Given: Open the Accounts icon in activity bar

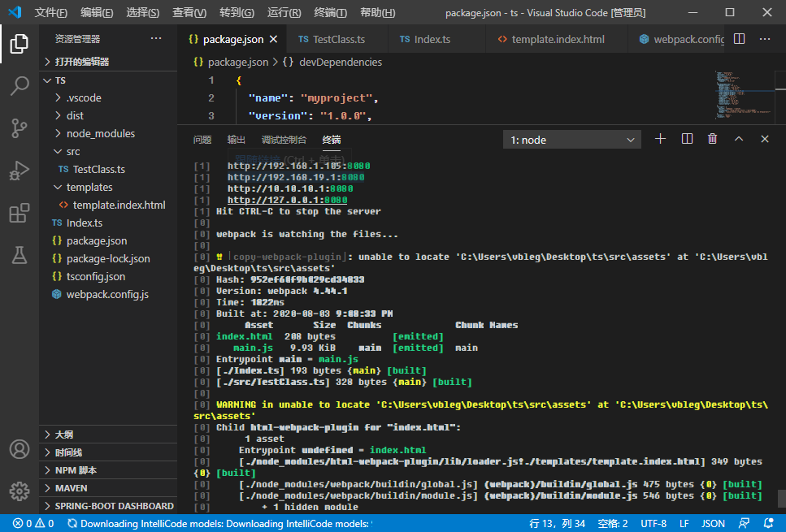Looking at the screenshot, I should click(x=19, y=449).
